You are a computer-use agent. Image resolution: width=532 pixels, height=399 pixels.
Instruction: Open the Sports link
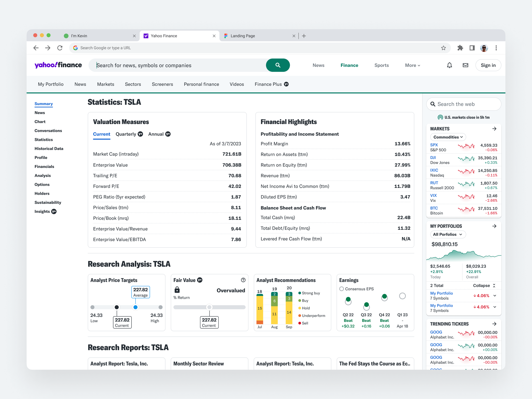pos(381,65)
